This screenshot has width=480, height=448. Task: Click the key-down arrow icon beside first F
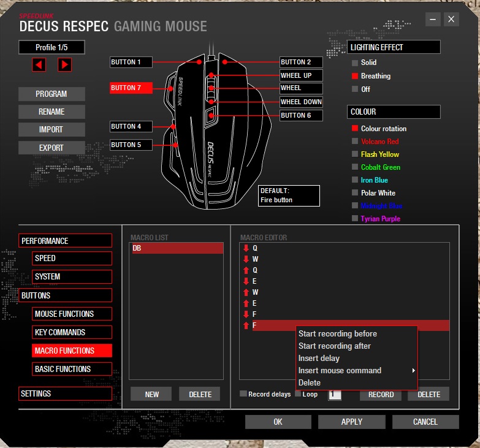point(246,314)
